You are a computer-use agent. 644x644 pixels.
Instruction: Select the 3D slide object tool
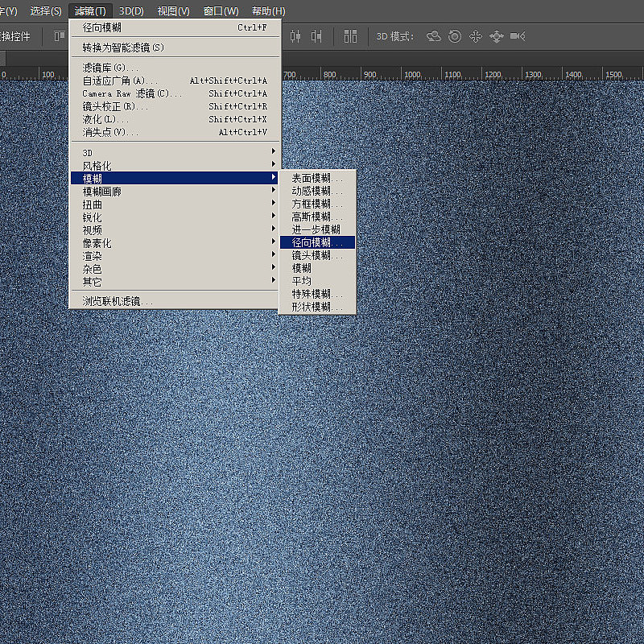click(497, 36)
